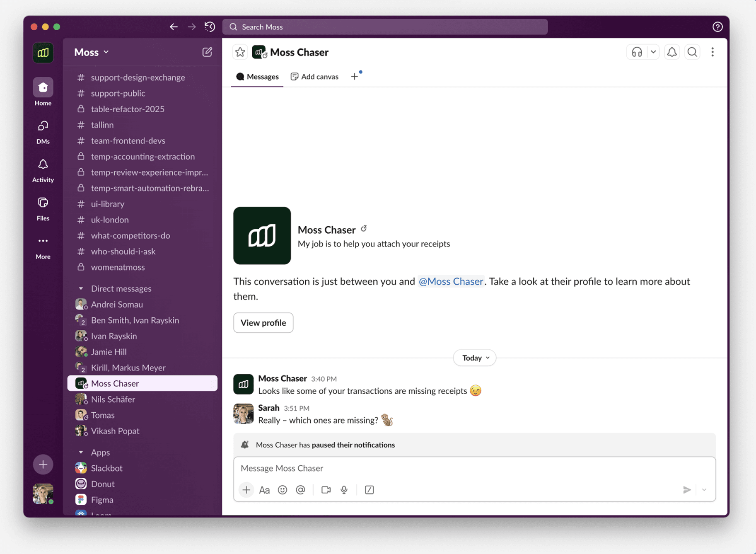Open the Today date dropdown
Image resolution: width=756 pixels, height=554 pixels.
(x=475, y=358)
